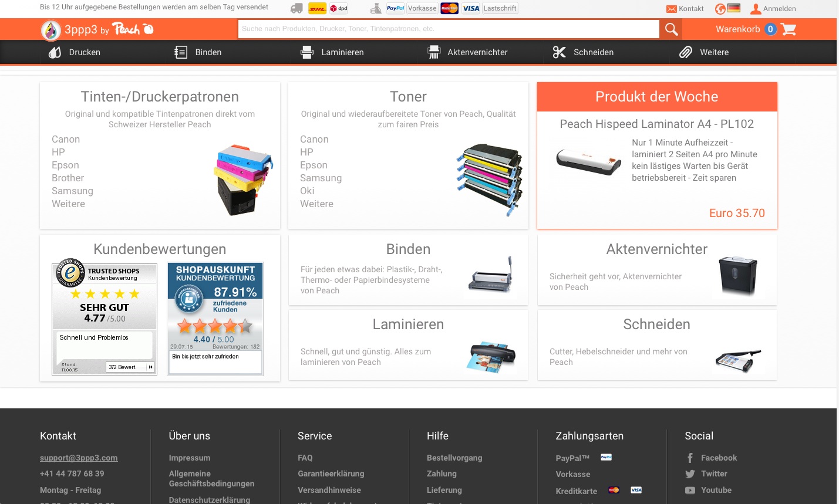
Task: Select Oki under Toner
Action: (307, 191)
